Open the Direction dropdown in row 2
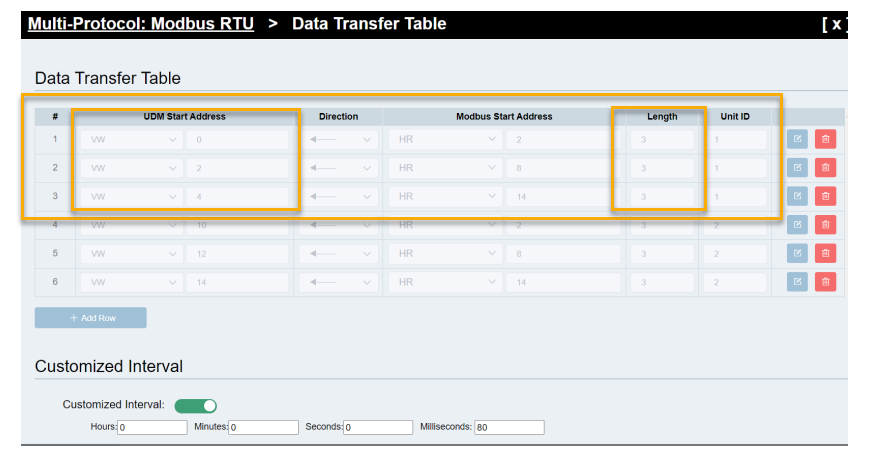886x468 pixels. [338, 168]
